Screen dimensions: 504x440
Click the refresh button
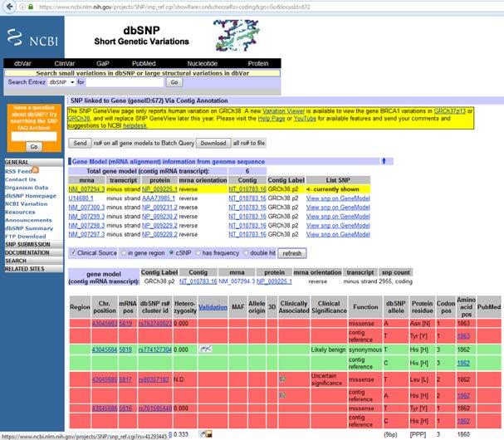(292, 253)
